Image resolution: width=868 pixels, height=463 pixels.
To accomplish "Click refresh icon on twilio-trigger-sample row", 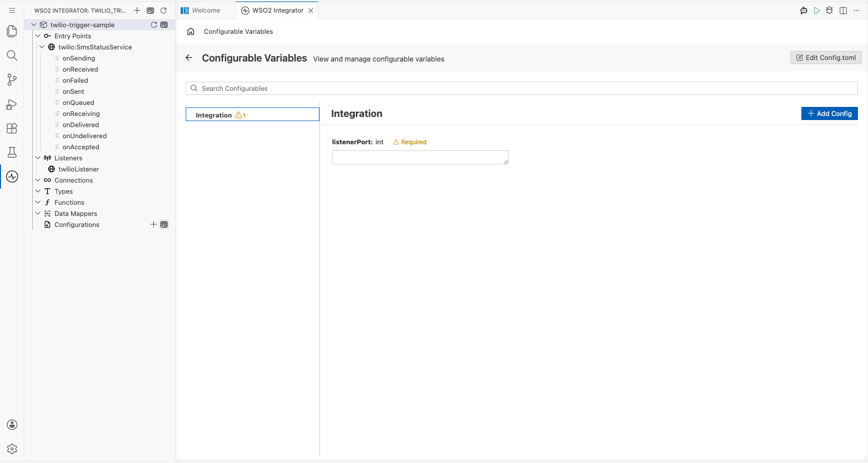I will pyautogui.click(x=154, y=25).
